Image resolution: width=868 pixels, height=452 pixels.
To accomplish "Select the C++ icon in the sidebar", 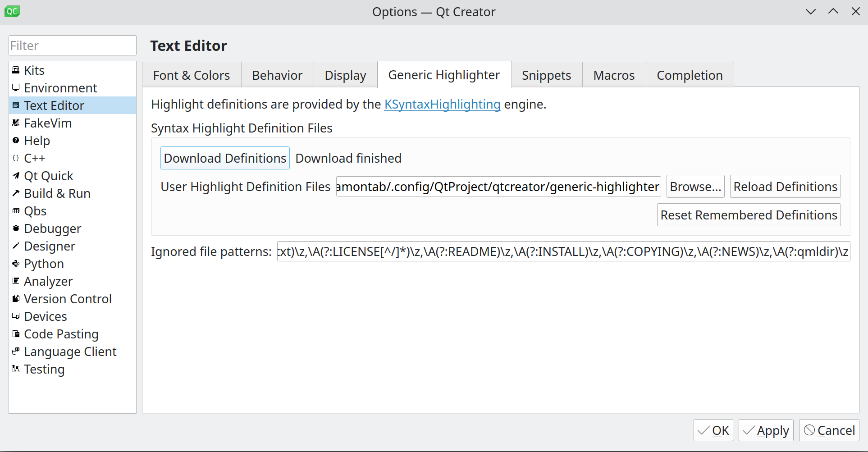I will (16, 158).
